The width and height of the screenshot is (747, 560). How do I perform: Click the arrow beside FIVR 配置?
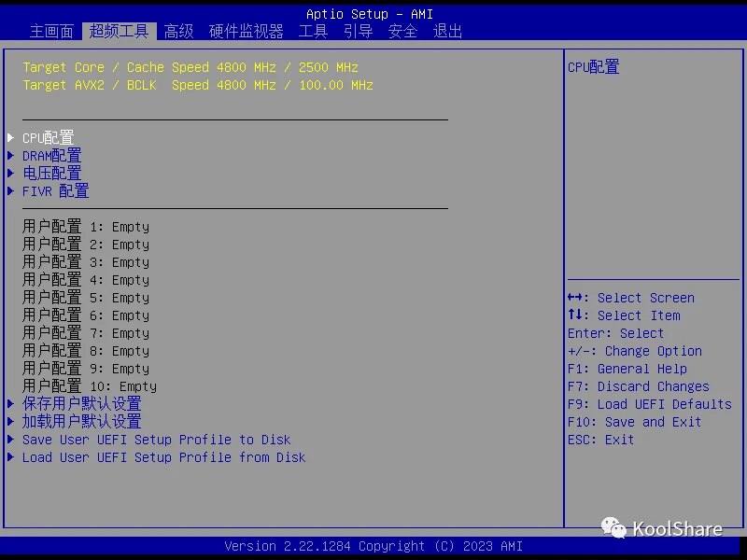[x=11, y=191]
